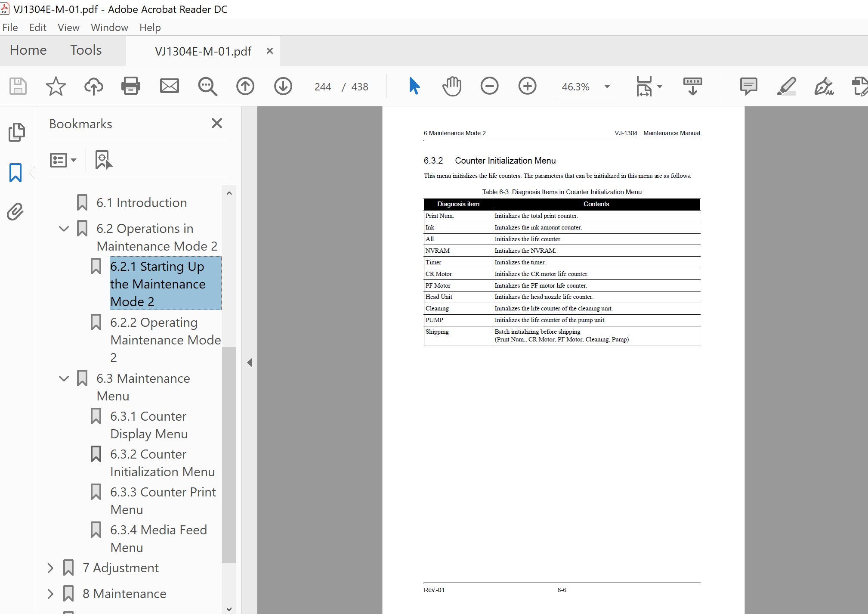Viewport: 868px width, 614px height.
Task: Print the document
Action: point(131,86)
